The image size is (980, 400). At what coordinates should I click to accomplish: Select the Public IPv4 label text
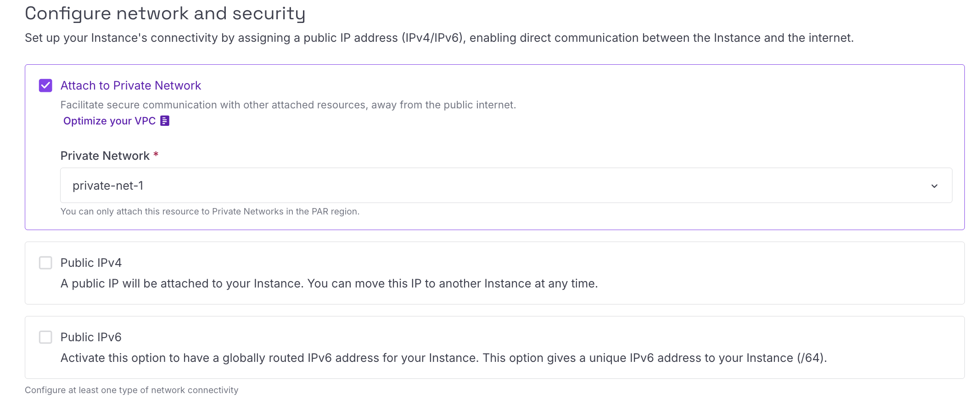[x=91, y=263]
